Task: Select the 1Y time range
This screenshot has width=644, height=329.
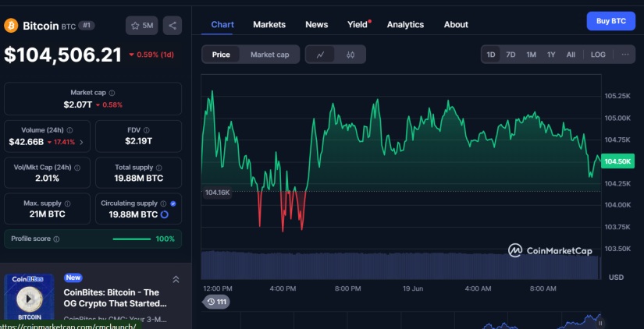Action: tap(551, 55)
